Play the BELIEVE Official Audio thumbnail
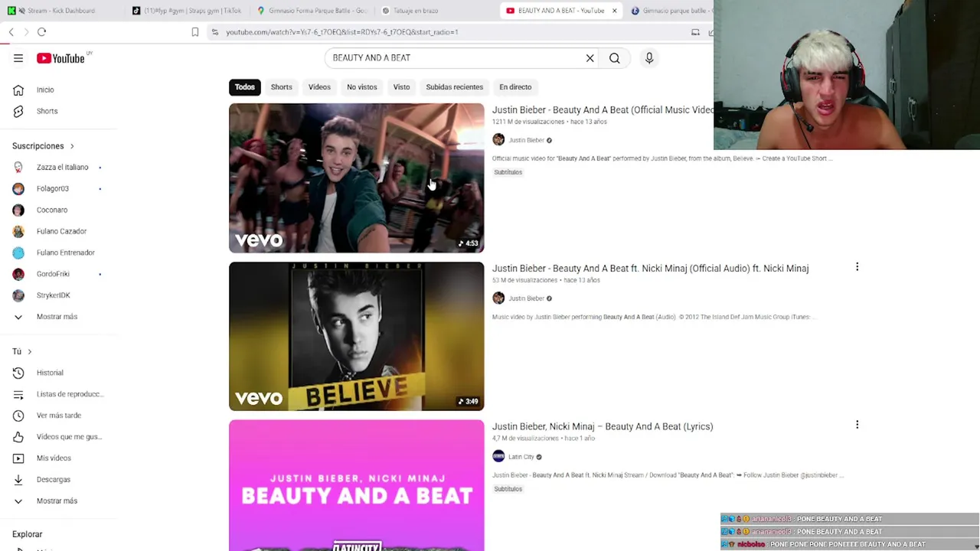The height and width of the screenshot is (551, 980). (x=356, y=336)
